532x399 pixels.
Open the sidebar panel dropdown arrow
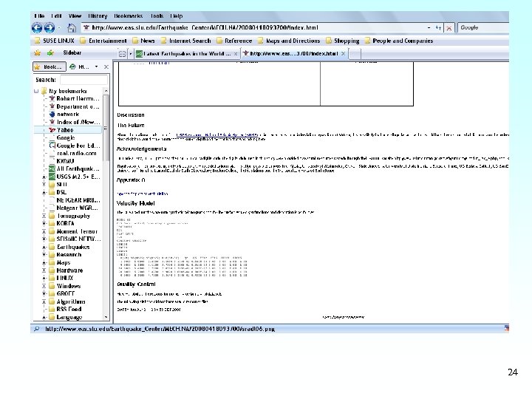(x=96, y=66)
